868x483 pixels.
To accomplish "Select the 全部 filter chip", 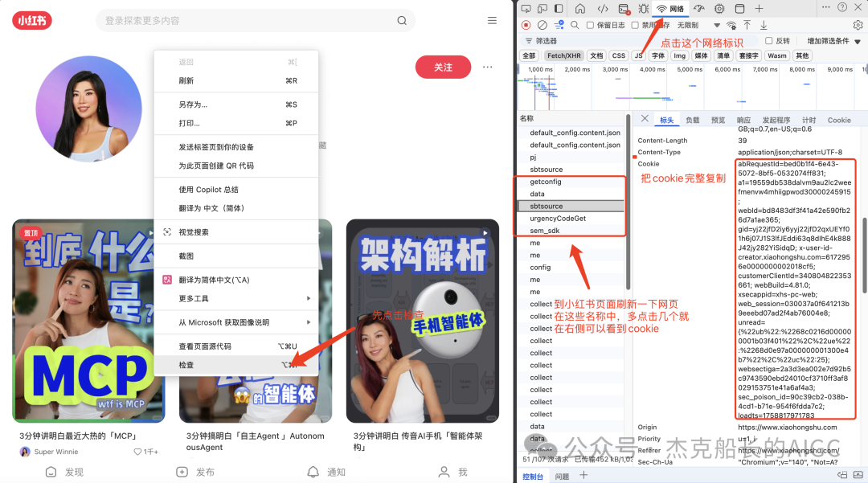I will [529, 55].
